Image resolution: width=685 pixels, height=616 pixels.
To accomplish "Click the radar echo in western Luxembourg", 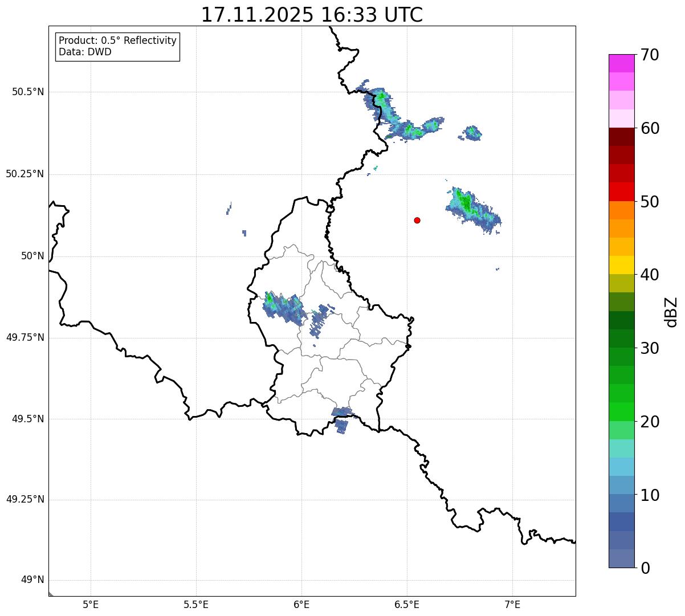I will (283, 308).
